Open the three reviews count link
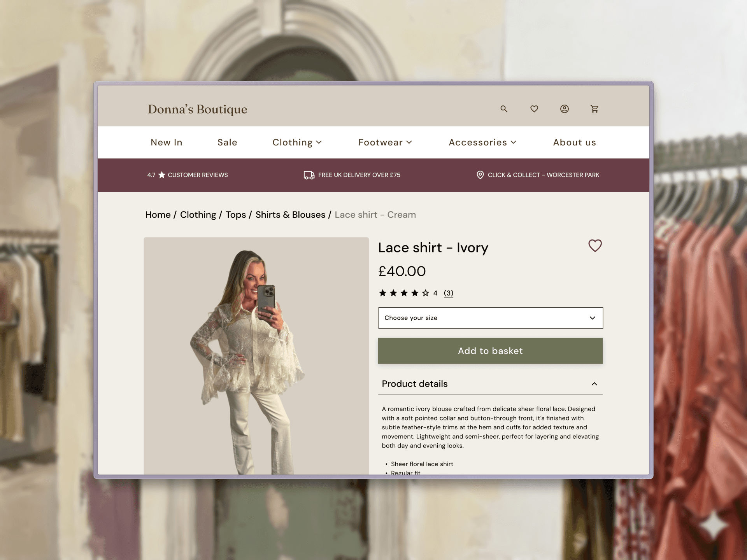The width and height of the screenshot is (747, 560). (449, 293)
